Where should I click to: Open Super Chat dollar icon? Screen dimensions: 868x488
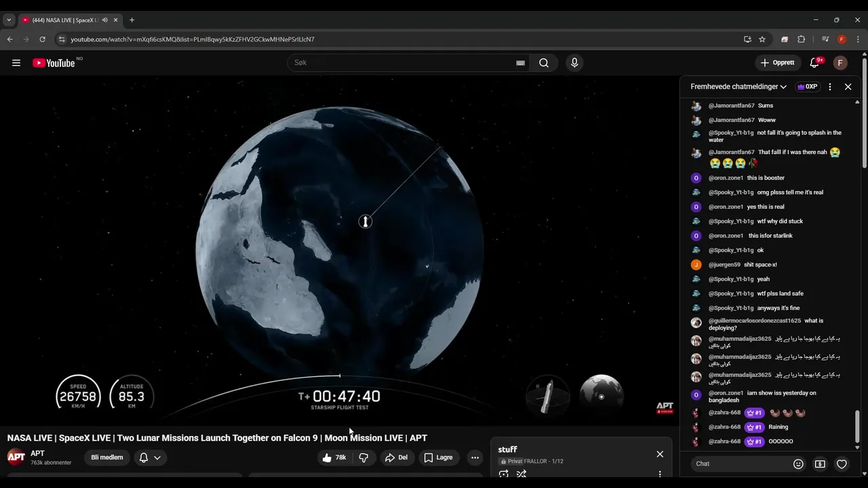[820, 464]
